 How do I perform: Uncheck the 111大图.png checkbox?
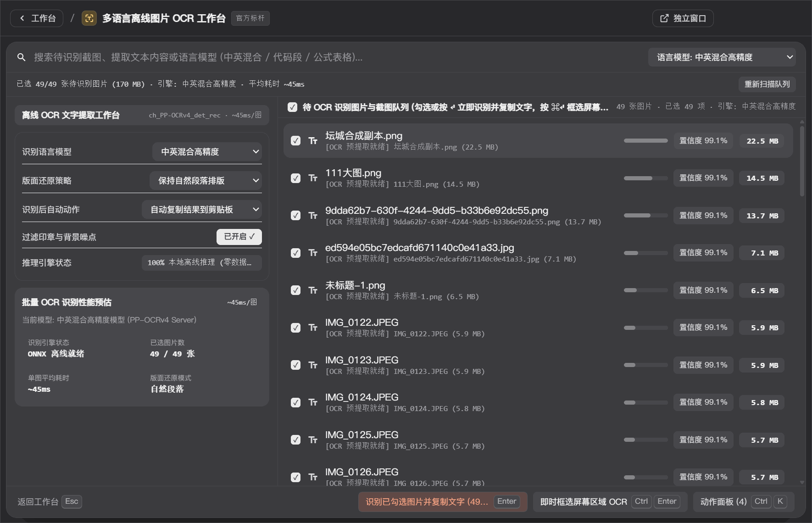click(x=296, y=178)
